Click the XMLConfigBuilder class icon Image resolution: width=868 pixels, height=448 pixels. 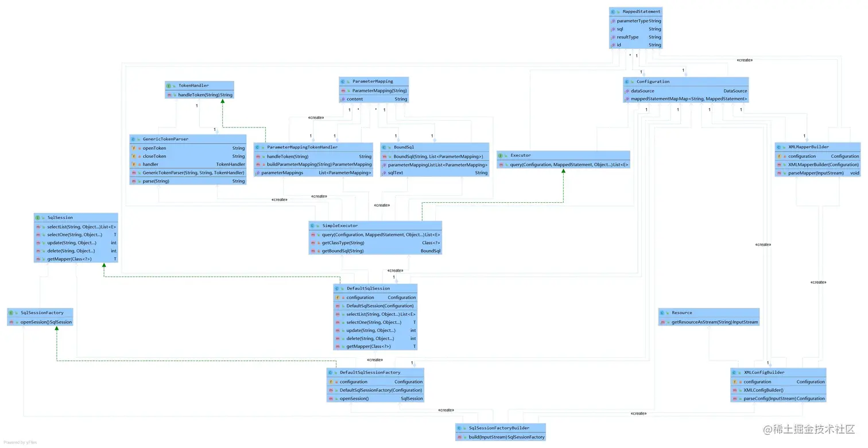point(734,372)
